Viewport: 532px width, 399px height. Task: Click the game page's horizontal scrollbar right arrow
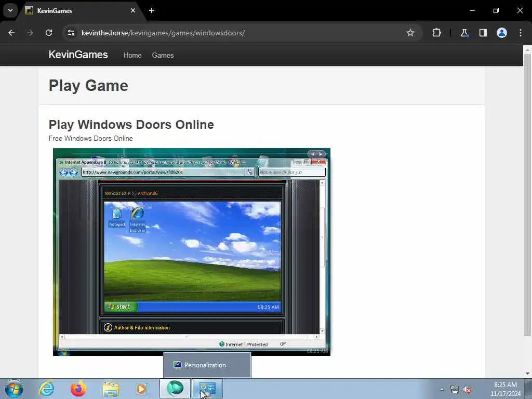[316, 337]
